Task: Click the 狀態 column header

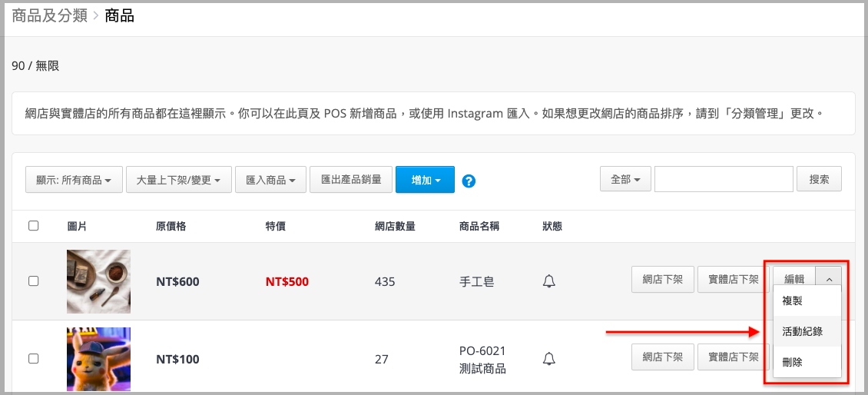Action: pos(552,226)
